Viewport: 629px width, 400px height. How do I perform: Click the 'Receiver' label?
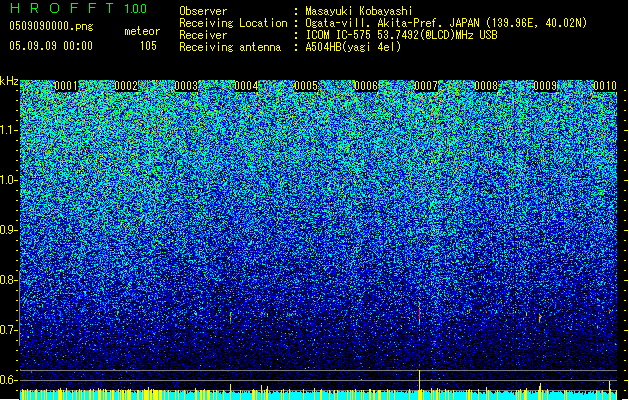click(203, 35)
